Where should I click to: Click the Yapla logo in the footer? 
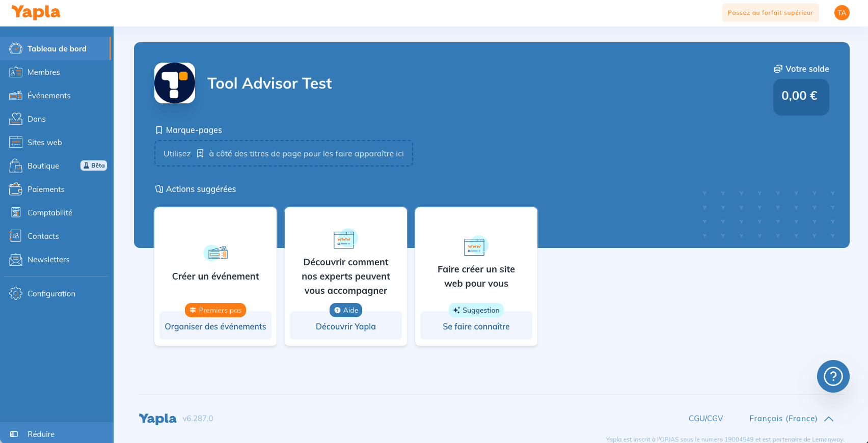[157, 419]
